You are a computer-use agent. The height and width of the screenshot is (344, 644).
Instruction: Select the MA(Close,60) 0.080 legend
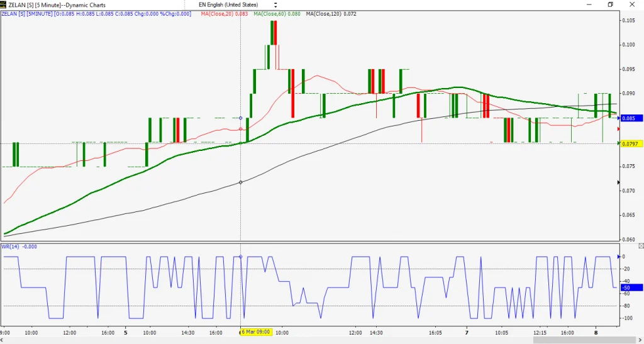tap(277, 14)
